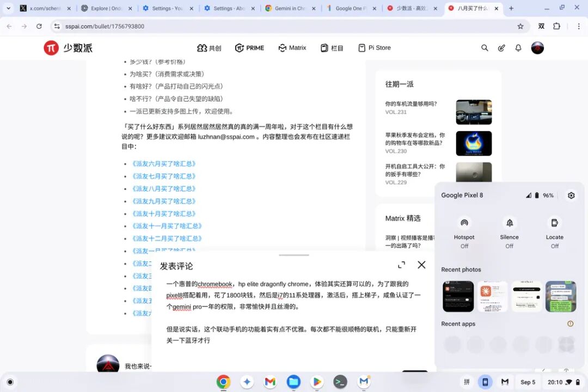Open Gmail from the shelf
The image size is (588, 392).
click(x=270, y=382)
